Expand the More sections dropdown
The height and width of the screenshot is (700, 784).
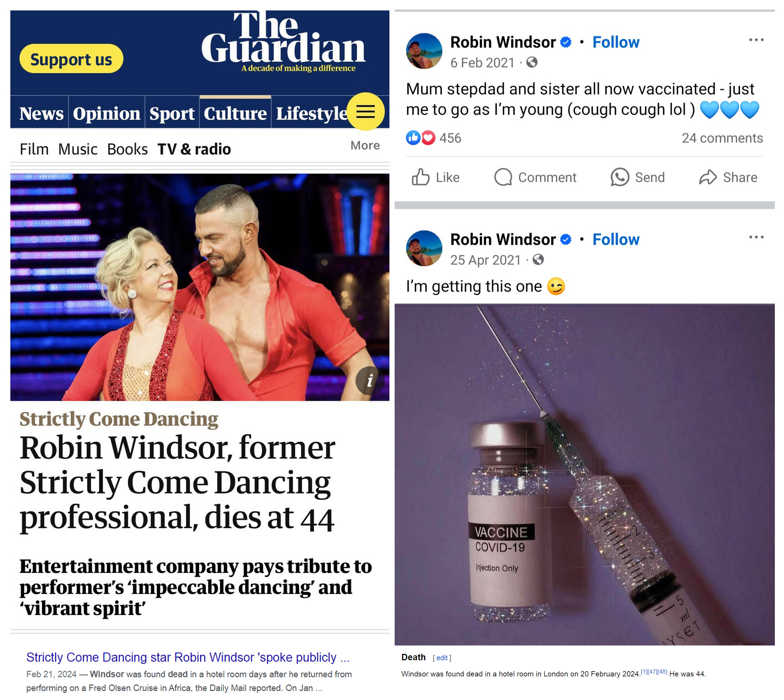(364, 145)
